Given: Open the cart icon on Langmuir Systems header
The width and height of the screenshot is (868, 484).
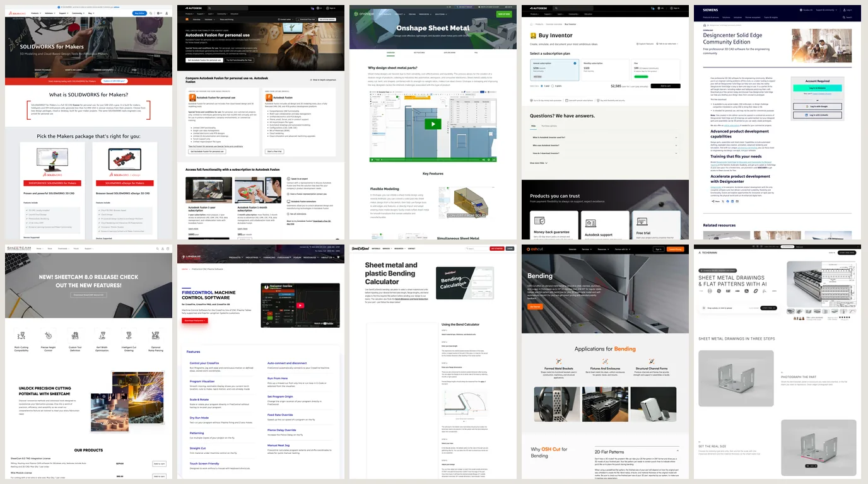Looking at the screenshot, I should pos(338,257).
